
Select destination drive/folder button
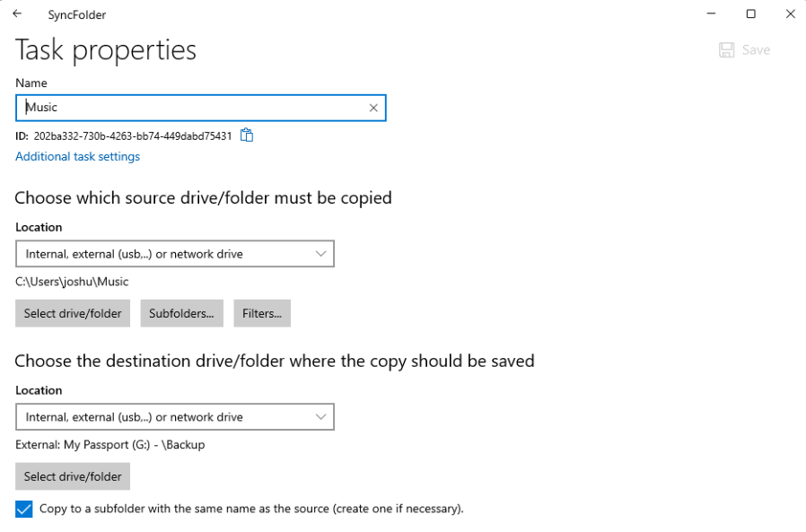point(73,476)
